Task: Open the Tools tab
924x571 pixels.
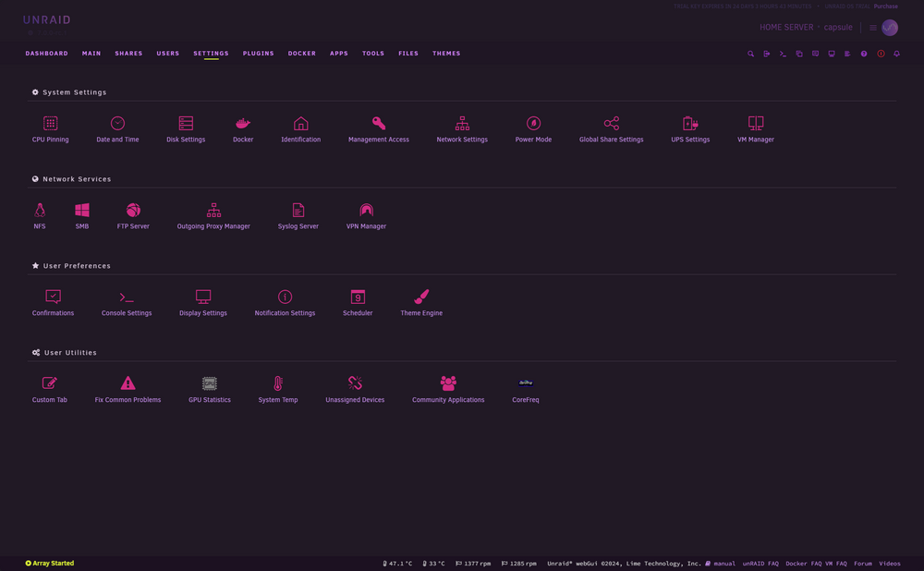Action: point(373,53)
